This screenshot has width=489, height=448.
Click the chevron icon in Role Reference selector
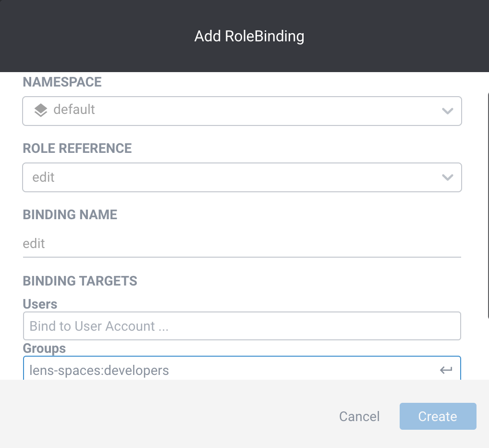[x=448, y=177]
